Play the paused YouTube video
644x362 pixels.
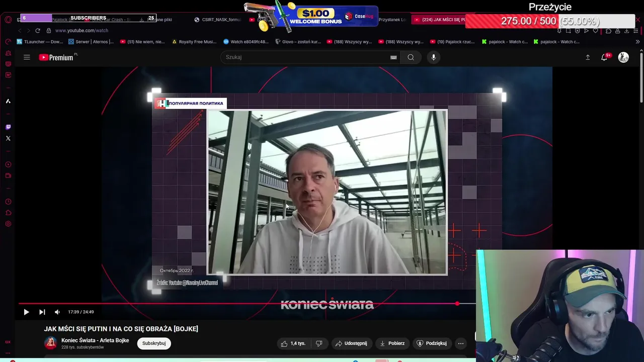(26, 312)
